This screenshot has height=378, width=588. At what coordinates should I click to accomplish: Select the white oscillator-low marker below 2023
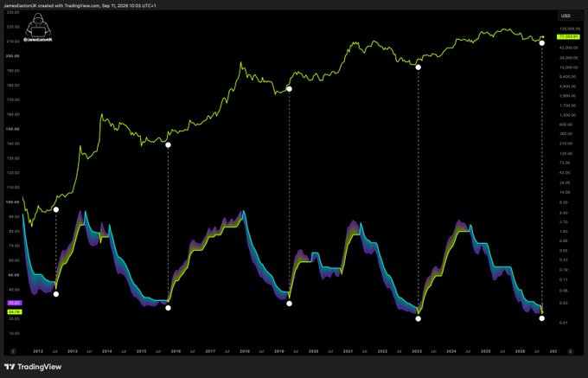click(x=419, y=319)
